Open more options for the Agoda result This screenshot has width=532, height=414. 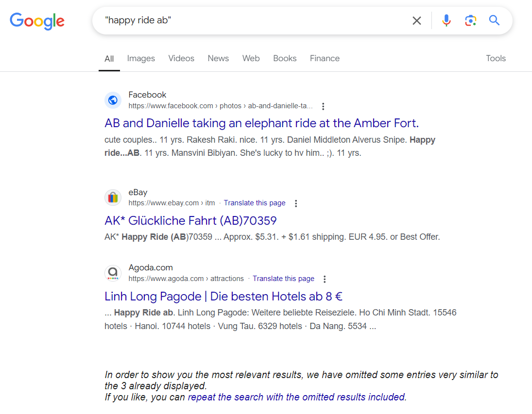[325, 279]
